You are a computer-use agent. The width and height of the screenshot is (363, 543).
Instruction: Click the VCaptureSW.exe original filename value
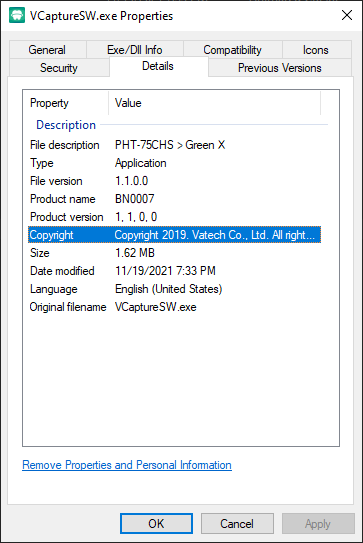156,307
